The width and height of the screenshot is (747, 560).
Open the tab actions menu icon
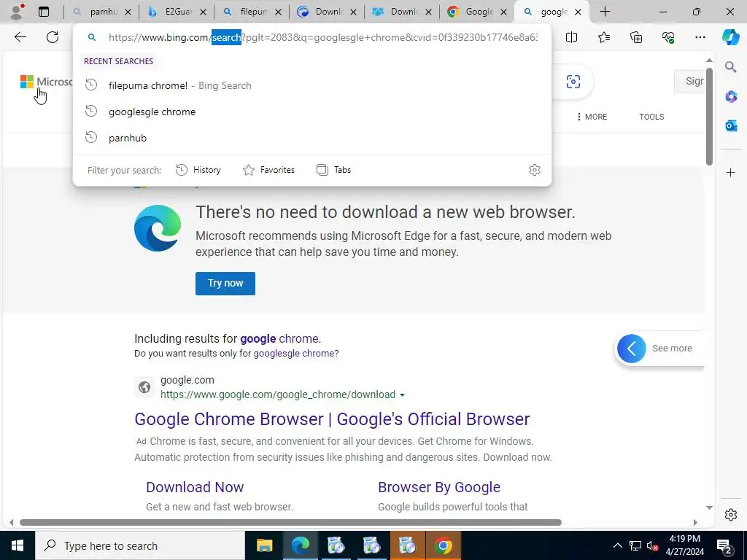44,12
